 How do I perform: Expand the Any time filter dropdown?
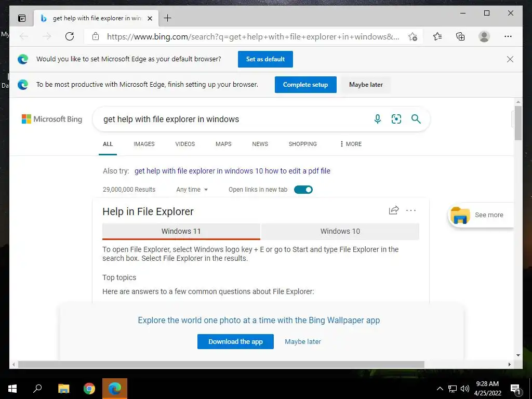192,190
